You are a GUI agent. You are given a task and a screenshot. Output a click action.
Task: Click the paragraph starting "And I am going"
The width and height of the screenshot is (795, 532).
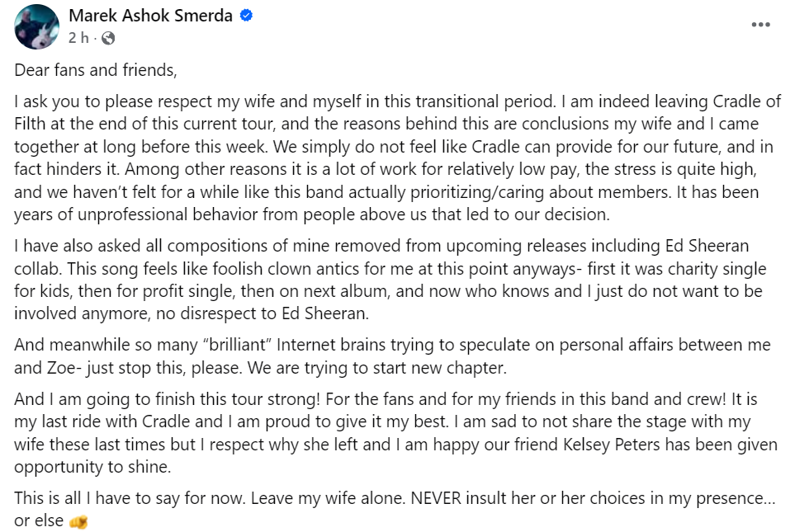tap(396, 434)
